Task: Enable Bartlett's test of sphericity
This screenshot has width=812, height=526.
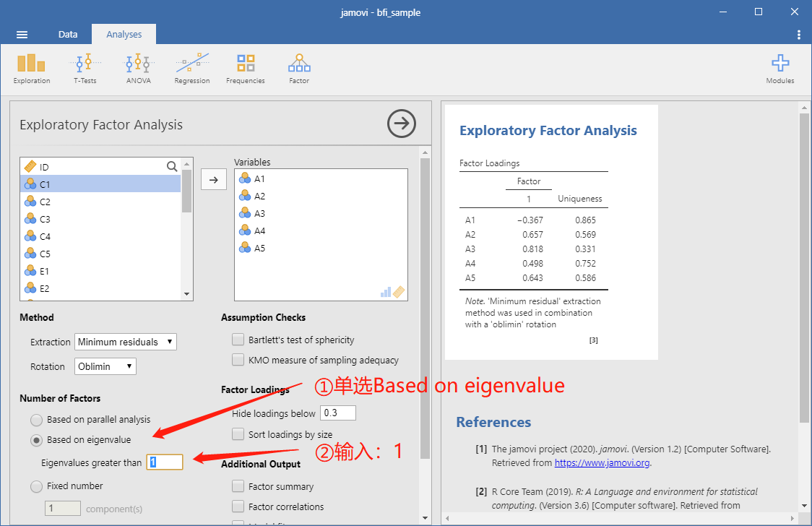Action: (x=238, y=340)
